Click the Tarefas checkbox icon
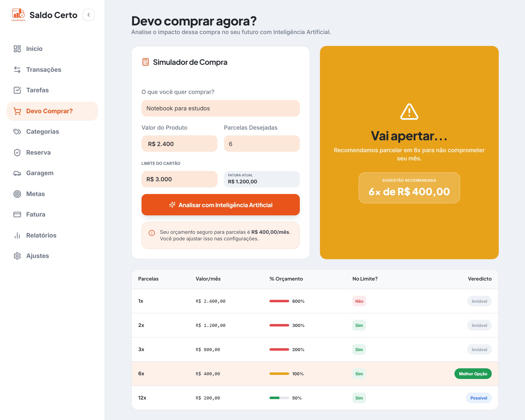Viewport: 525px width, 420px height. 17,90
